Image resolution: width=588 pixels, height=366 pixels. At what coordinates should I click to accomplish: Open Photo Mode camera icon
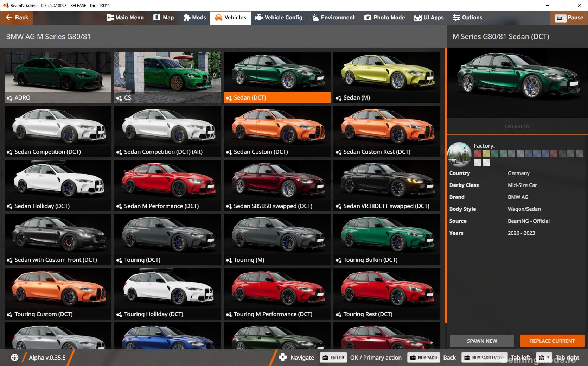[x=368, y=18]
